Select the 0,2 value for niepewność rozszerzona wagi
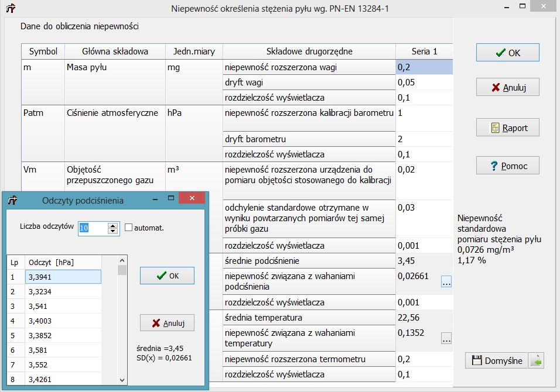 [424, 67]
